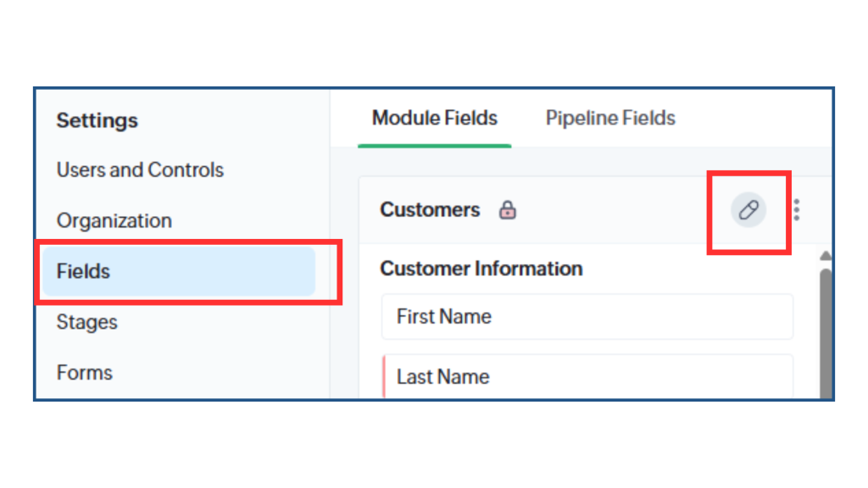868x488 pixels.
Task: Select Fields in the settings sidebar
Action: pos(179,271)
